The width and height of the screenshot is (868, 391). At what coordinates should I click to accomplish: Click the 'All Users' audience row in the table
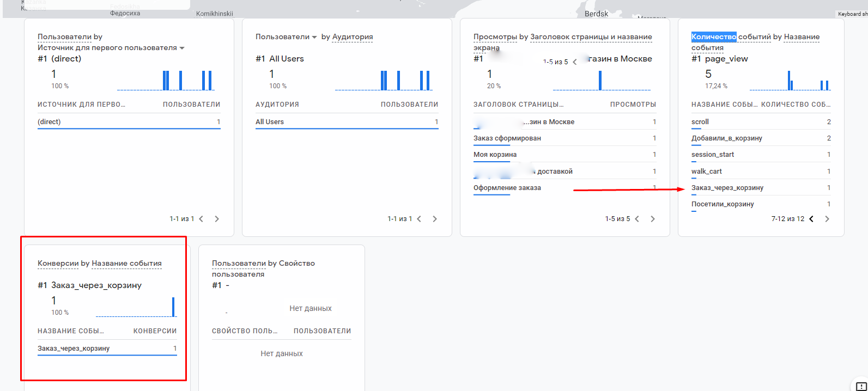(270, 122)
